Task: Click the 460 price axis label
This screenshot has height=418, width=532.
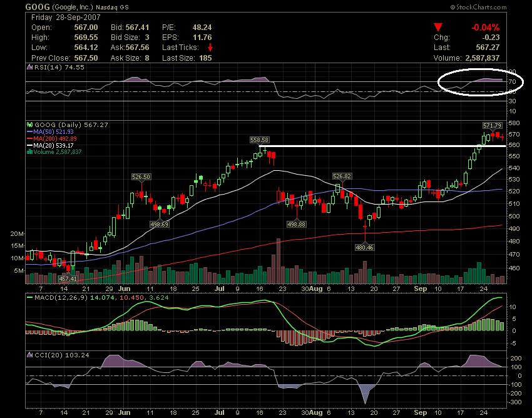Action: (x=514, y=268)
